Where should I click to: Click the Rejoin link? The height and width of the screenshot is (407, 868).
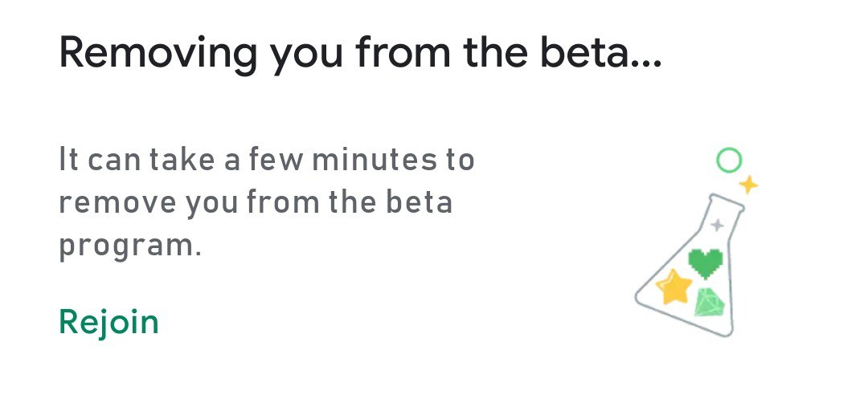pos(108,323)
